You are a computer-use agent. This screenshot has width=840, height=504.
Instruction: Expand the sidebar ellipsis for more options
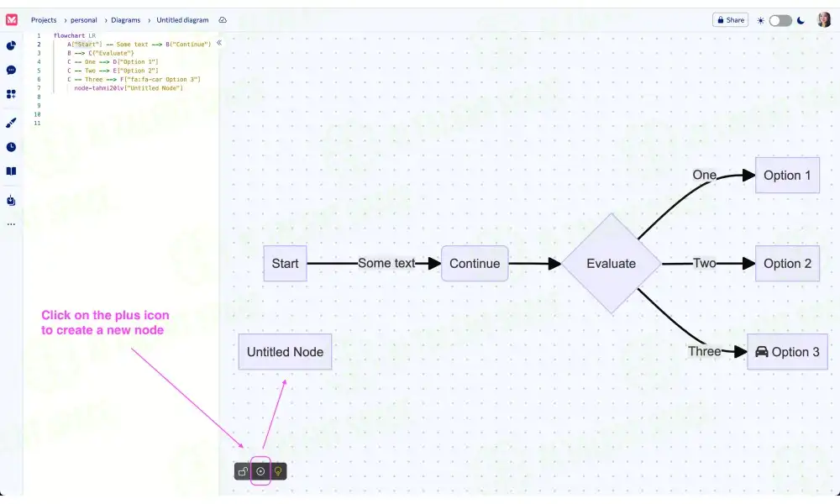click(10, 223)
